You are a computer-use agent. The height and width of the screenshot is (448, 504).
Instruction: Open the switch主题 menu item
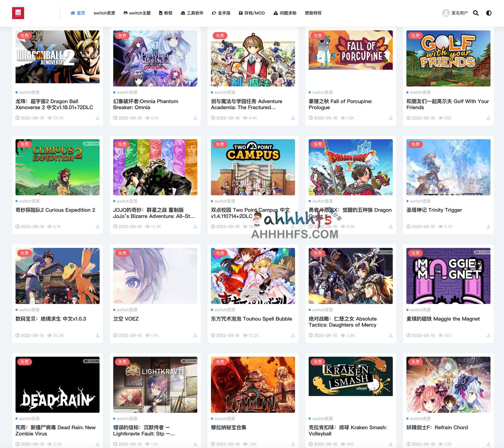coord(137,13)
